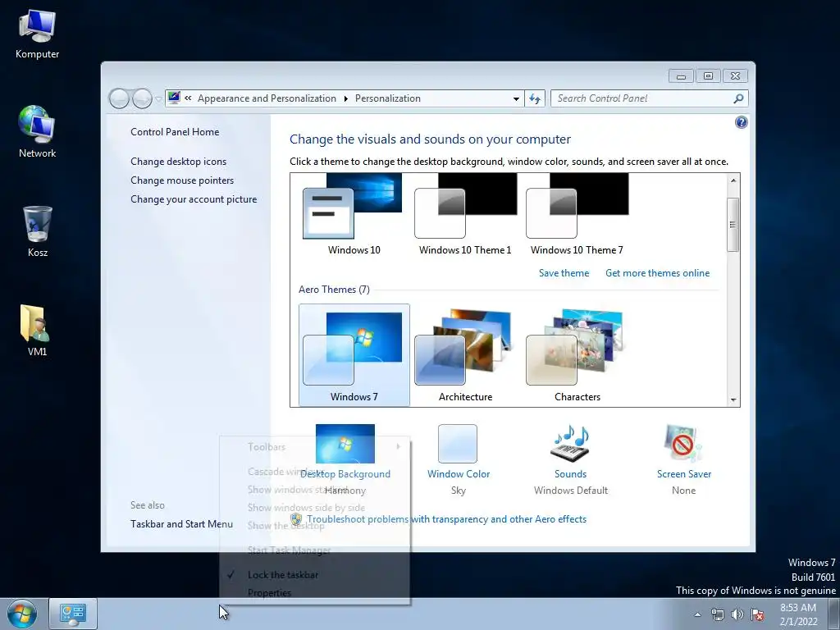The height and width of the screenshot is (630, 840).
Task: Expand the address bar history dropdown
Action: tap(516, 98)
